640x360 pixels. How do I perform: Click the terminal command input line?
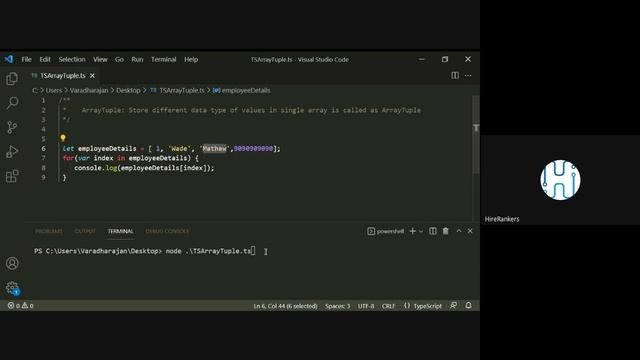pos(145,251)
